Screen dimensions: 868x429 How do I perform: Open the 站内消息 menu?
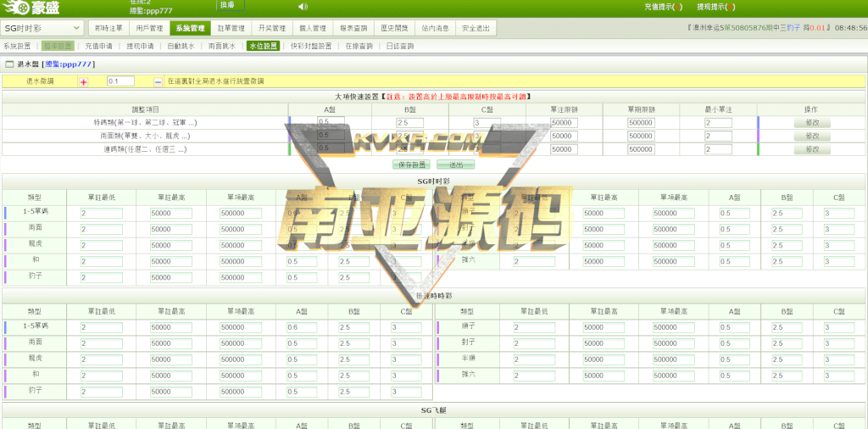[x=435, y=28]
